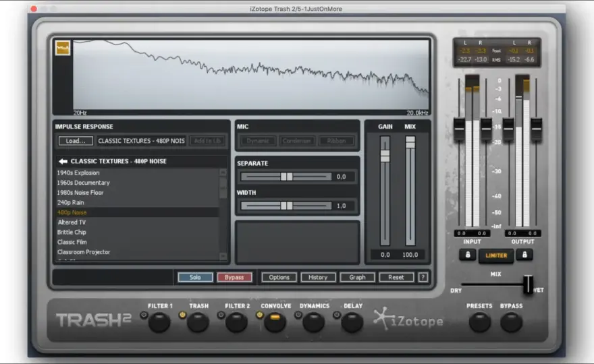Select Classroom Projector impulse
The height and width of the screenshot is (364, 594).
coord(138,251)
